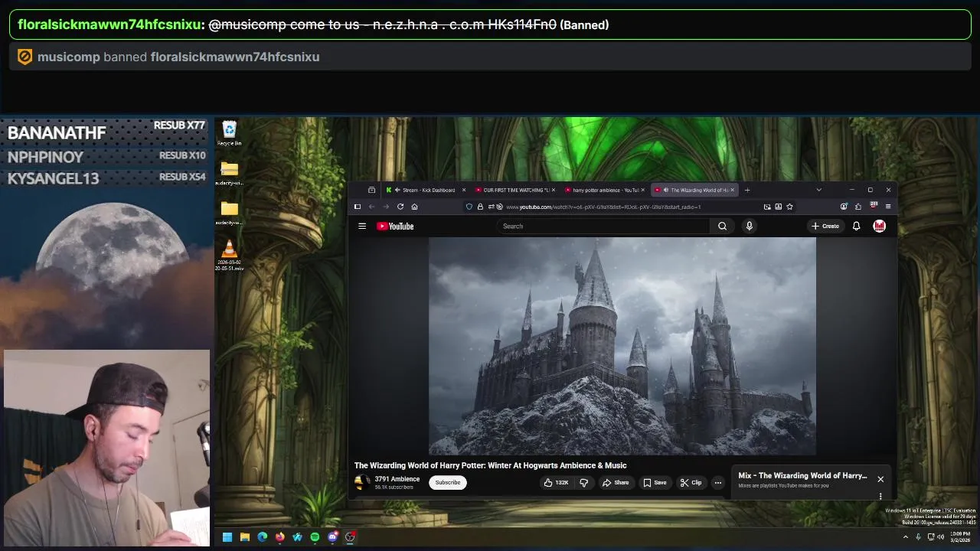Open Microsoft Edge from the taskbar

263,537
